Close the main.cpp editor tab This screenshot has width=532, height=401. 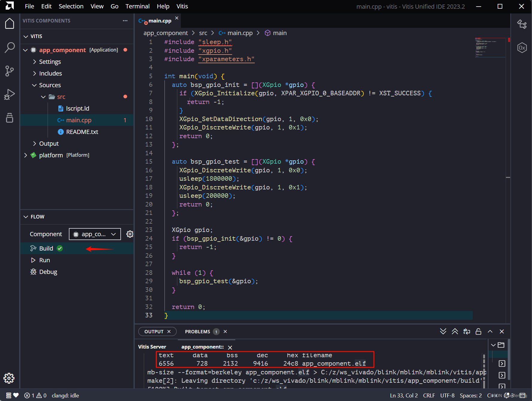point(177,18)
